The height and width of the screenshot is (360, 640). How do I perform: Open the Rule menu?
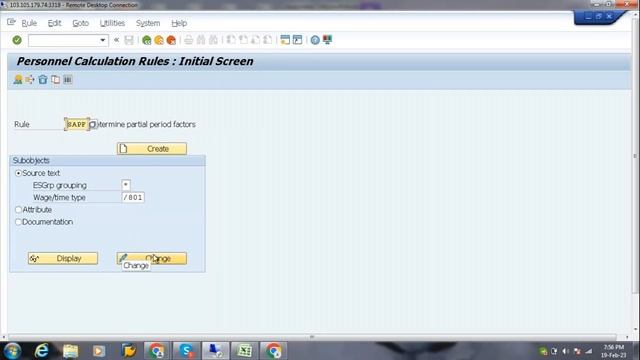pos(29,23)
